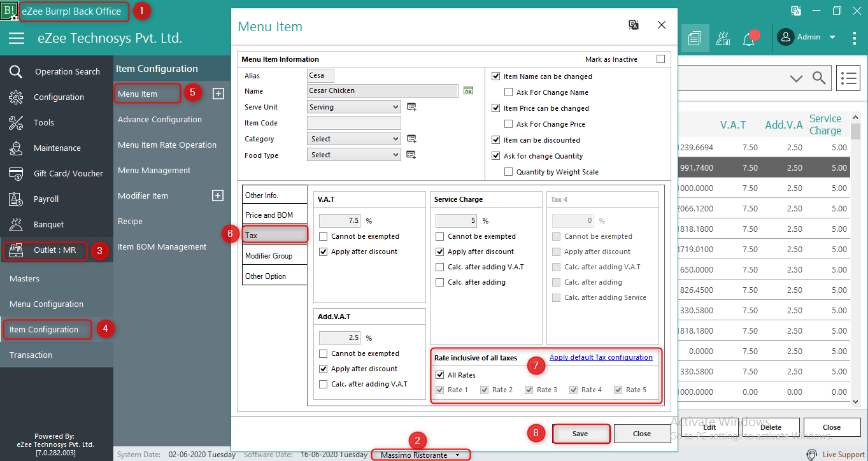Open the Serve Unit dropdown
Image resolution: width=868 pixels, height=461 pixels.
(354, 107)
